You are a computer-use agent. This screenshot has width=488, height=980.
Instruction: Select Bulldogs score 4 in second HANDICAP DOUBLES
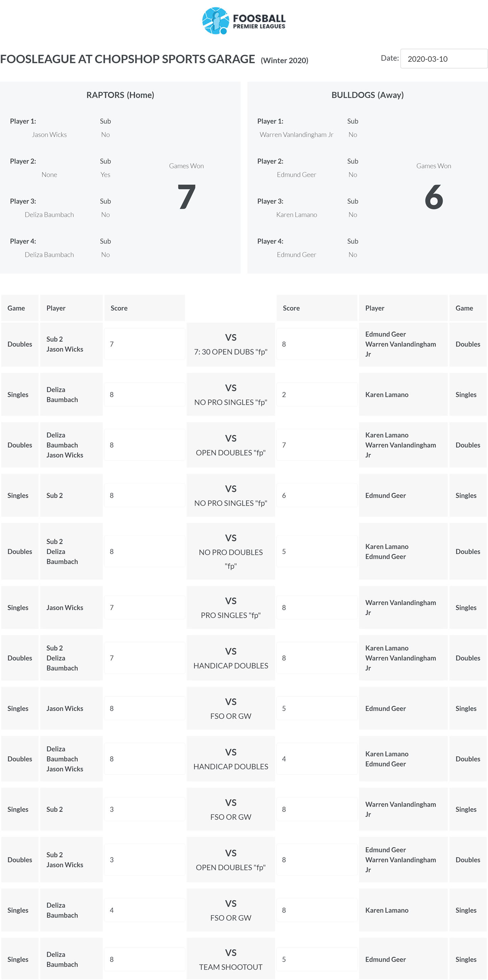point(317,759)
